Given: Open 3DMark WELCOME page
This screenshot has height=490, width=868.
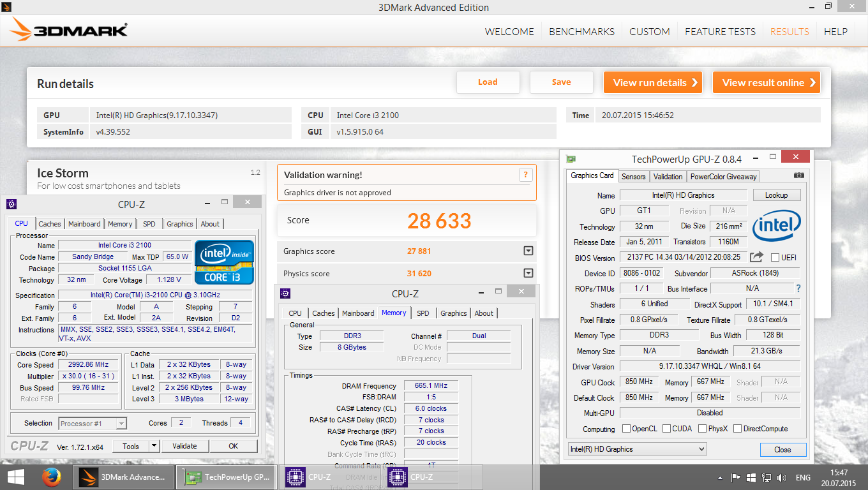Looking at the screenshot, I should (x=509, y=31).
